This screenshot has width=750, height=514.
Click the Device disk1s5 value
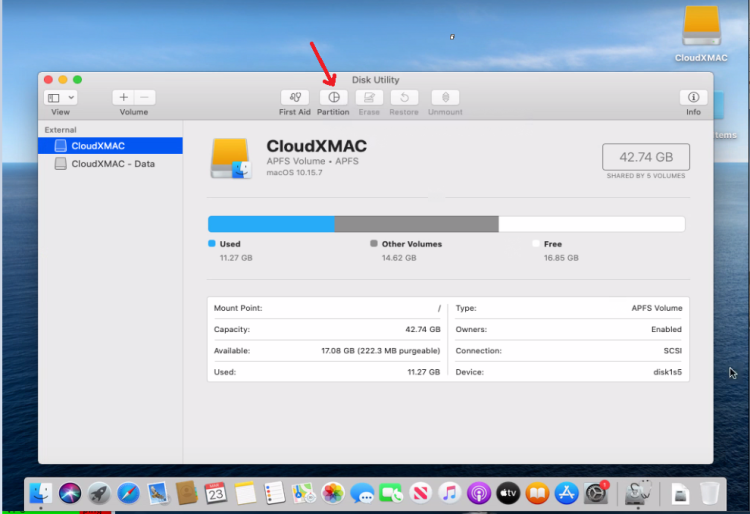(668, 372)
